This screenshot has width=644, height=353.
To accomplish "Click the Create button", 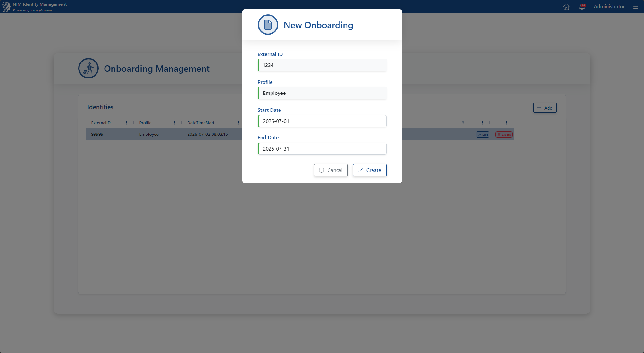I will (370, 170).
